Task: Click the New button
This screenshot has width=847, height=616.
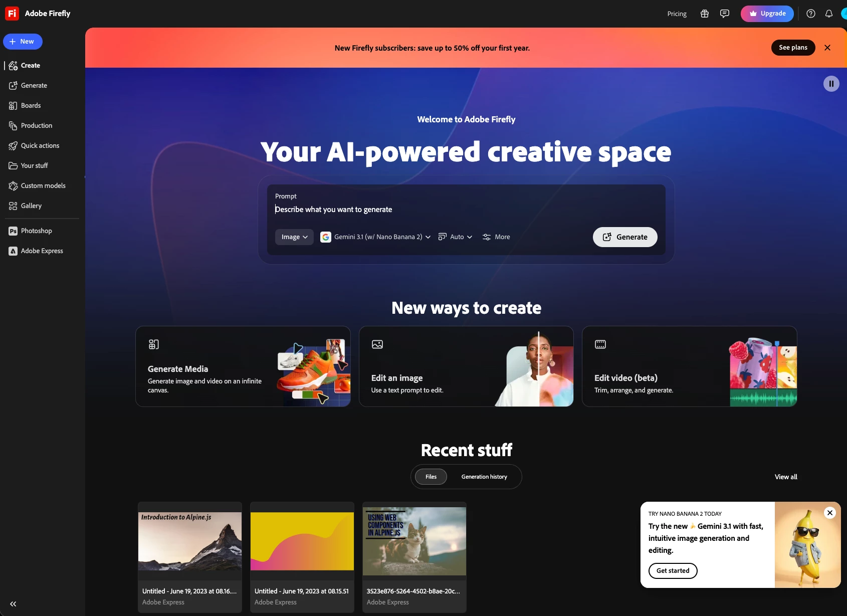Action: tap(23, 42)
